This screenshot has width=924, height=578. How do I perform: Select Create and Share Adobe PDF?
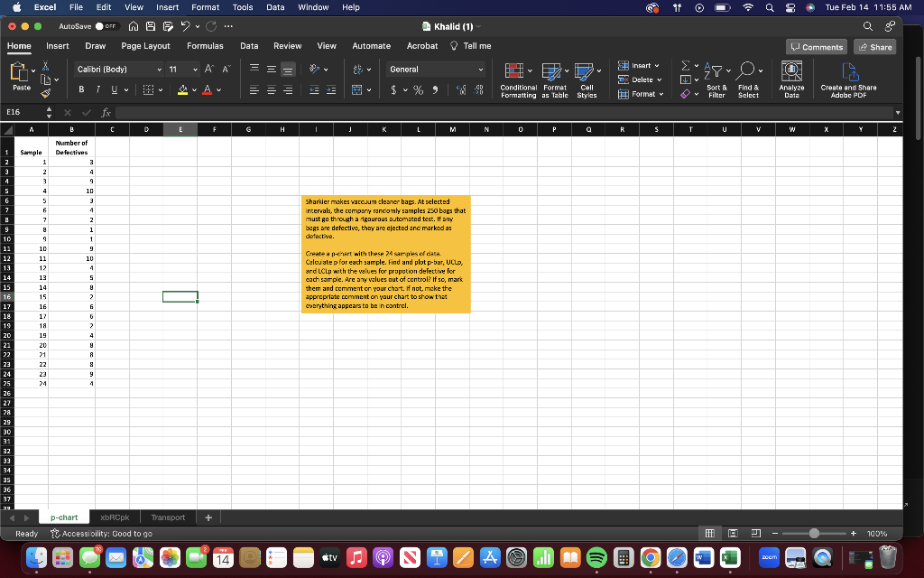pyautogui.click(x=849, y=79)
